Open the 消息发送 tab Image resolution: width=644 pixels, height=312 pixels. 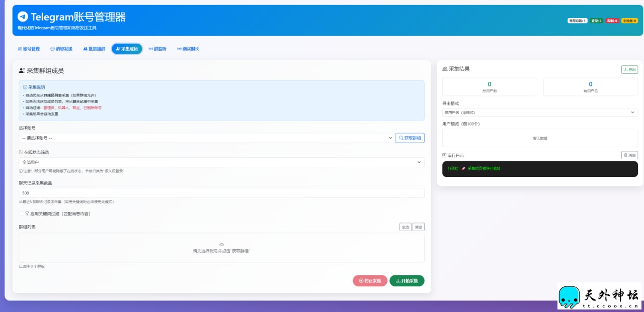(61, 49)
